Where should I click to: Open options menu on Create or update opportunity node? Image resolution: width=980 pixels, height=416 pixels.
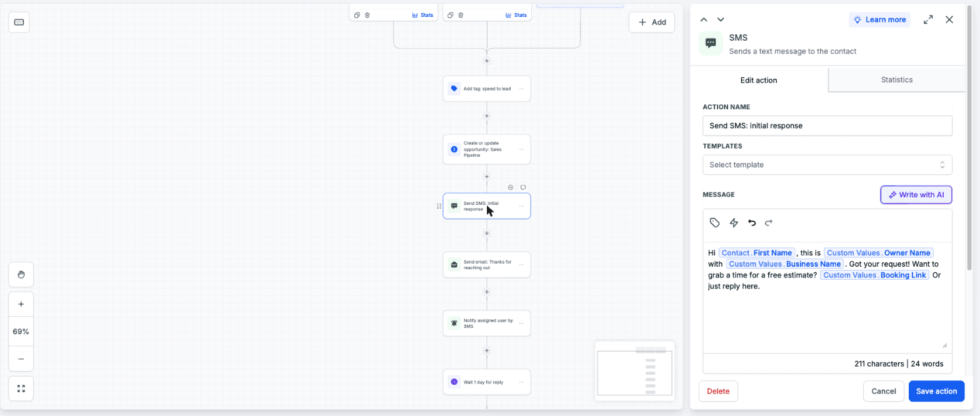[521, 149]
